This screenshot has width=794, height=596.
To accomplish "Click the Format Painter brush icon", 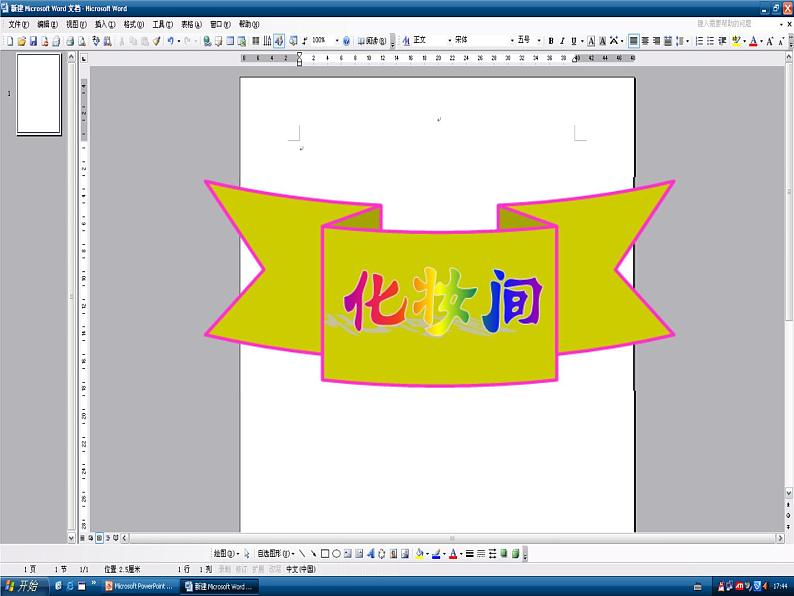I will click(156, 41).
